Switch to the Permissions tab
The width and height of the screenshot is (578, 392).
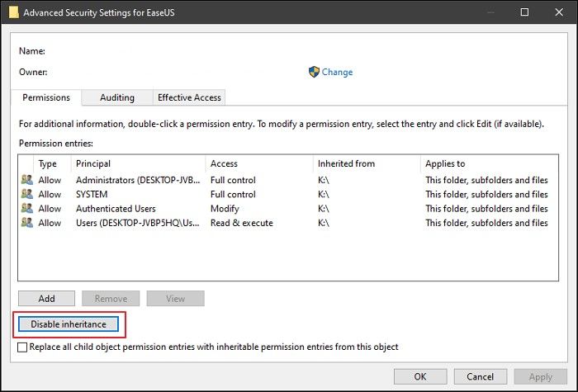click(46, 97)
